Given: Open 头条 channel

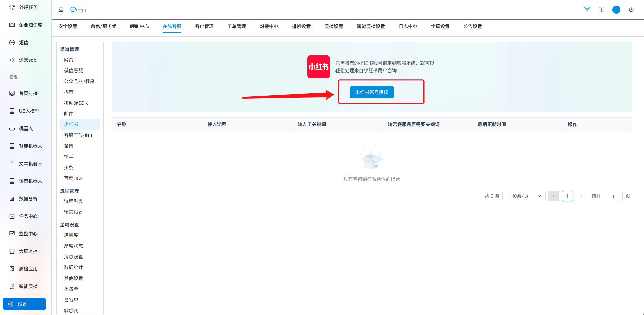Looking at the screenshot, I should coord(69,168).
